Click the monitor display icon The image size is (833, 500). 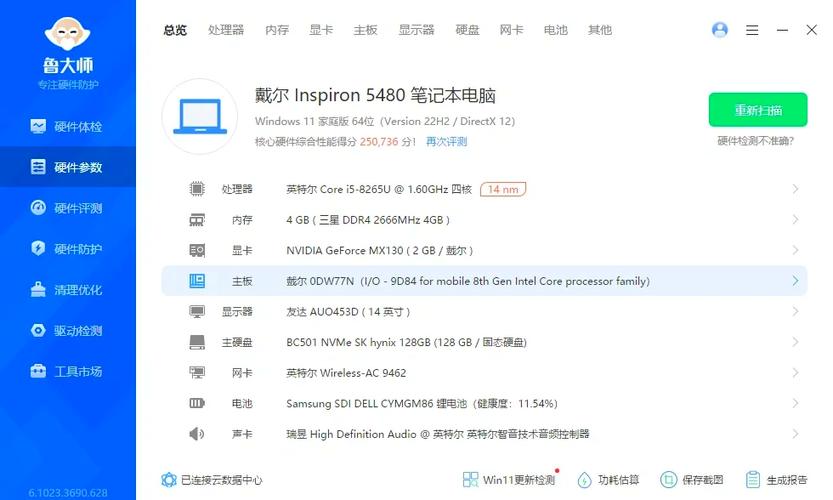(197, 311)
